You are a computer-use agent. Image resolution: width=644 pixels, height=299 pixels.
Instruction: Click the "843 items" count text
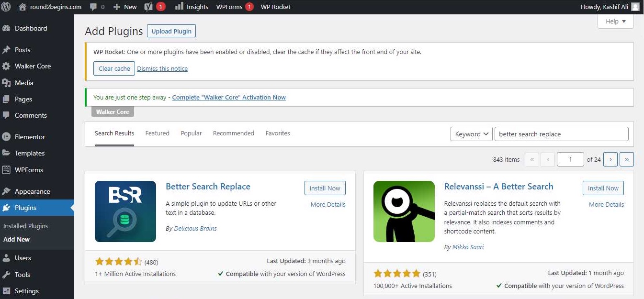coord(506,160)
